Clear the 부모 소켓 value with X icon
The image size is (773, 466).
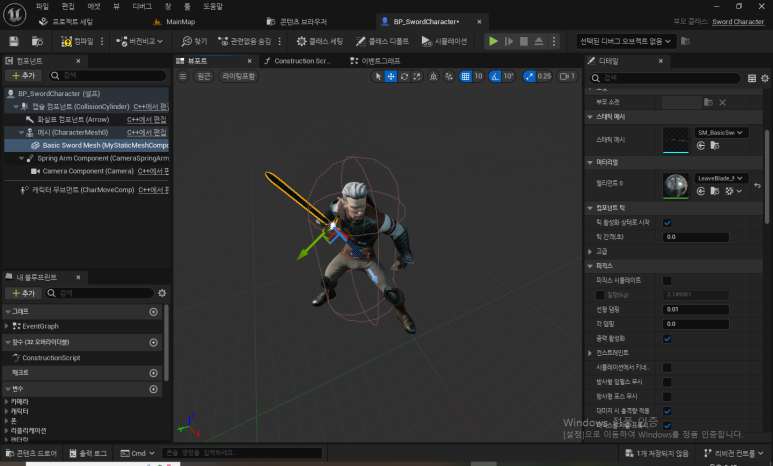click(x=722, y=103)
